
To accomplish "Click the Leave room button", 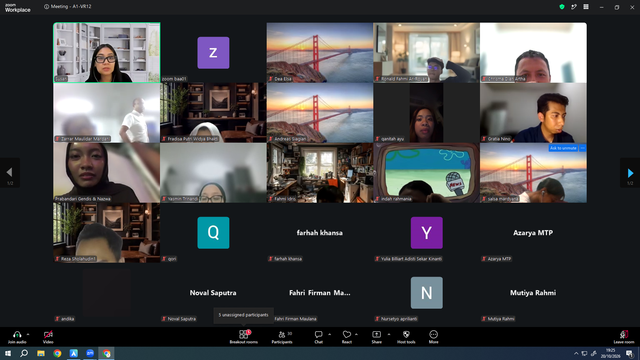I will point(624,337).
